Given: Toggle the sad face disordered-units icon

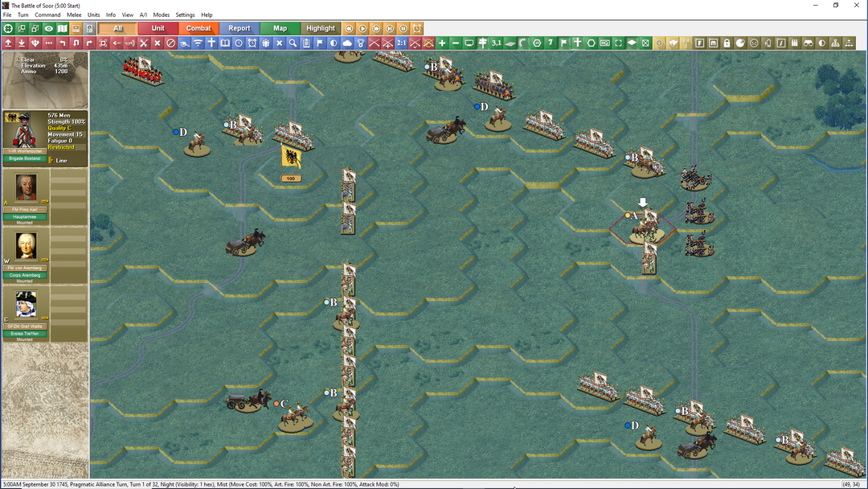Looking at the screenshot, I should pyautogui.click(x=754, y=43).
